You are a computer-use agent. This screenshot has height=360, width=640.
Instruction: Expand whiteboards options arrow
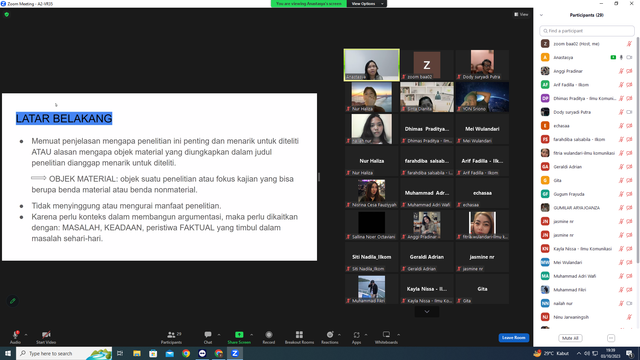coord(398,335)
